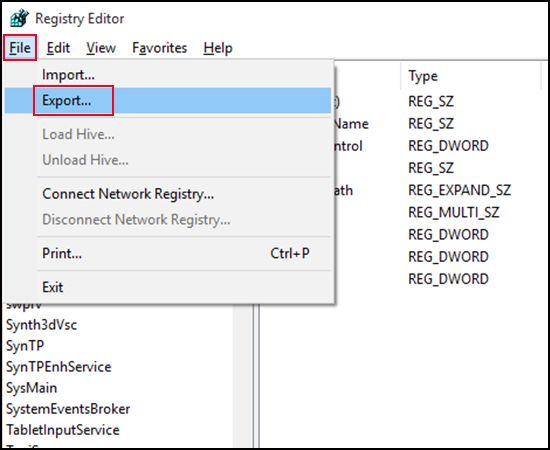
Task: Select the SysMain key
Action: pos(32,388)
